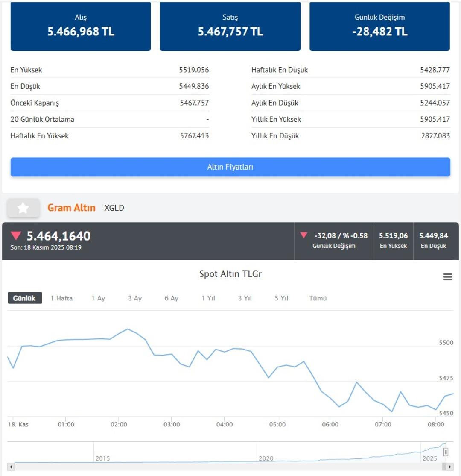Open the chart hamburger menu
The width and height of the screenshot is (461, 476).
(x=447, y=276)
